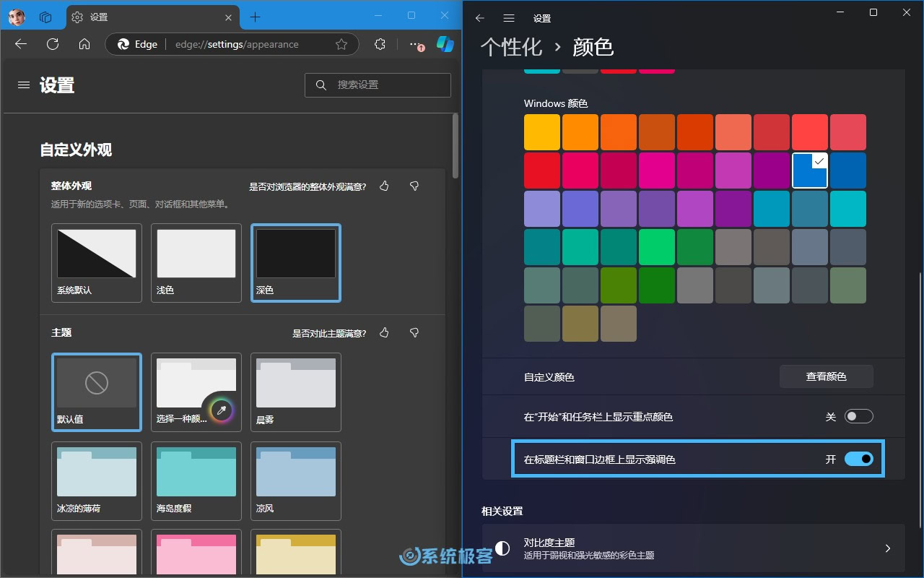This screenshot has width=924, height=578.
Task: Select 浅色 overall appearance
Action: point(196,262)
